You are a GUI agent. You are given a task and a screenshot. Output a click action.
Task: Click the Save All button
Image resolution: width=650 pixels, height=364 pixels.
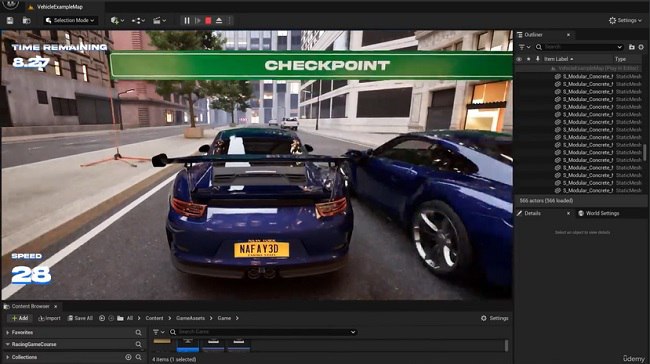[80, 318]
